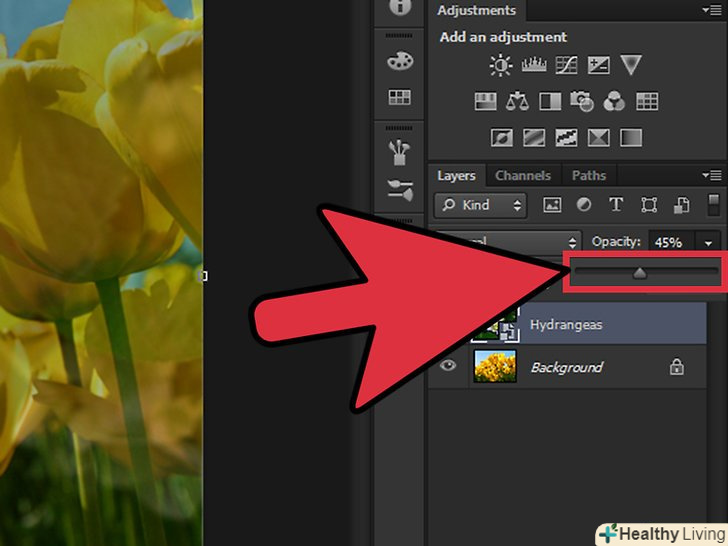This screenshot has width=728, height=546.
Task: Click the opacity slider track
Action: point(646,271)
